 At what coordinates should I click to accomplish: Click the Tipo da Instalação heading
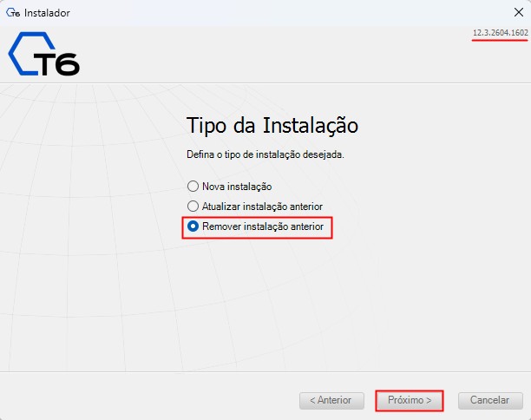click(x=272, y=126)
